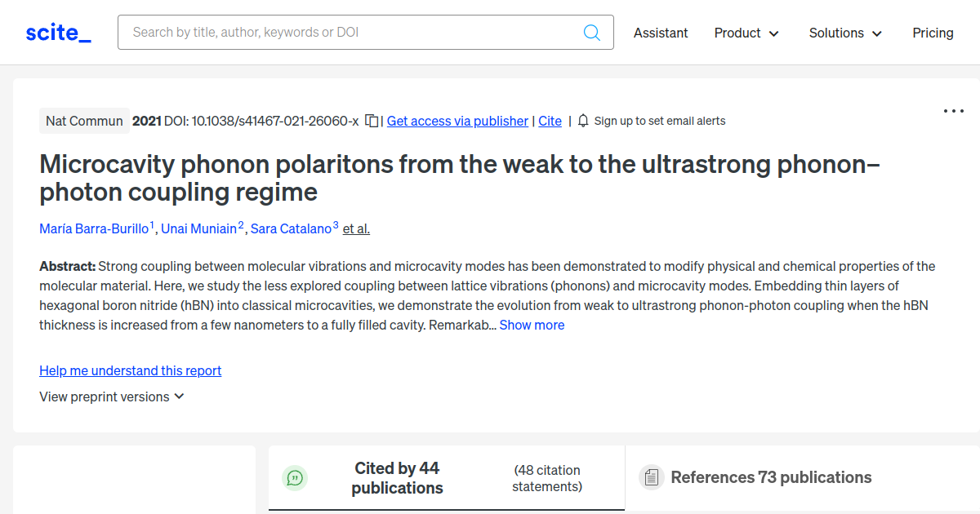
Task: Expand View preprint versions
Action: 112,397
